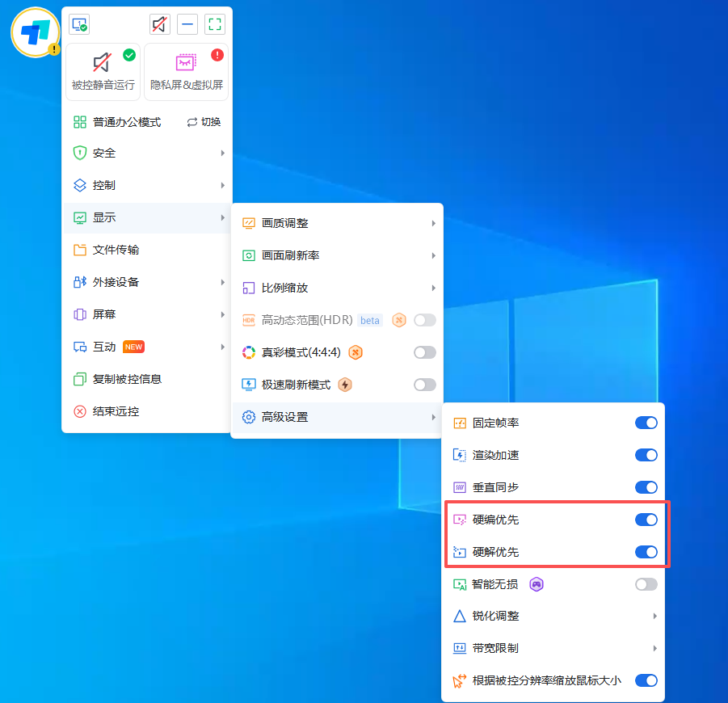Click the copy icon beside 复制被控信息
The width and height of the screenshot is (728, 703).
pyautogui.click(x=80, y=379)
